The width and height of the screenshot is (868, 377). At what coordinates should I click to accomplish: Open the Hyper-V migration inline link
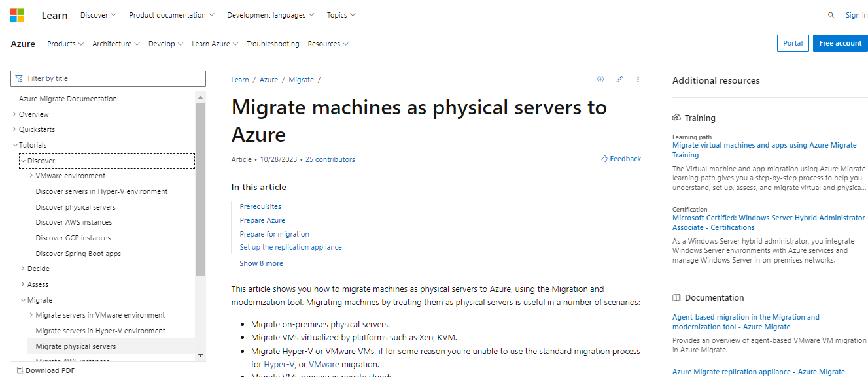[279, 364]
